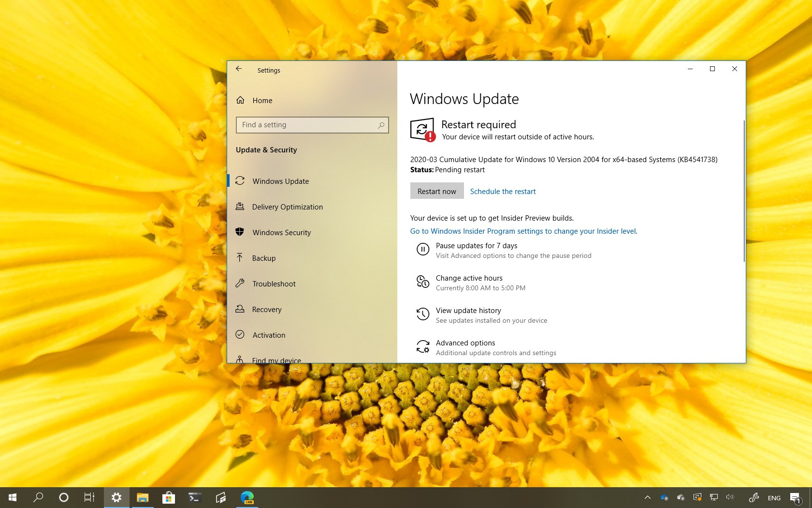Image resolution: width=812 pixels, height=508 pixels.
Task: Select the Activation checkmark icon
Action: (x=240, y=334)
